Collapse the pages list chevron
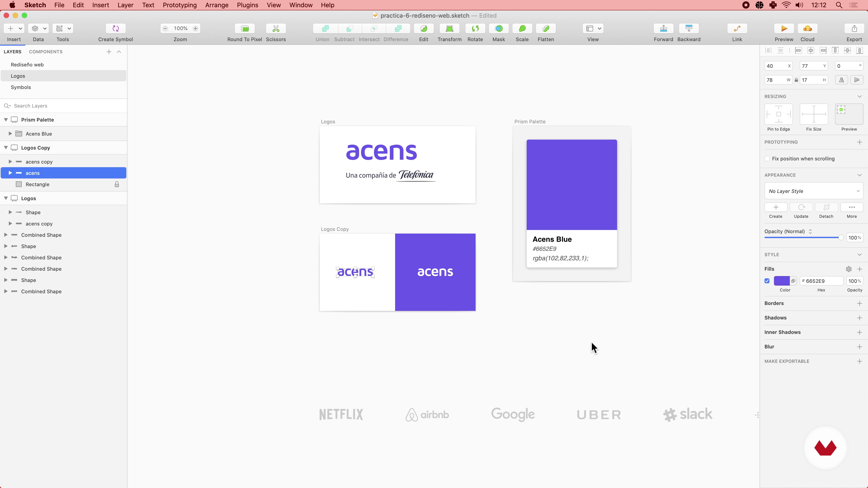 click(x=119, y=52)
